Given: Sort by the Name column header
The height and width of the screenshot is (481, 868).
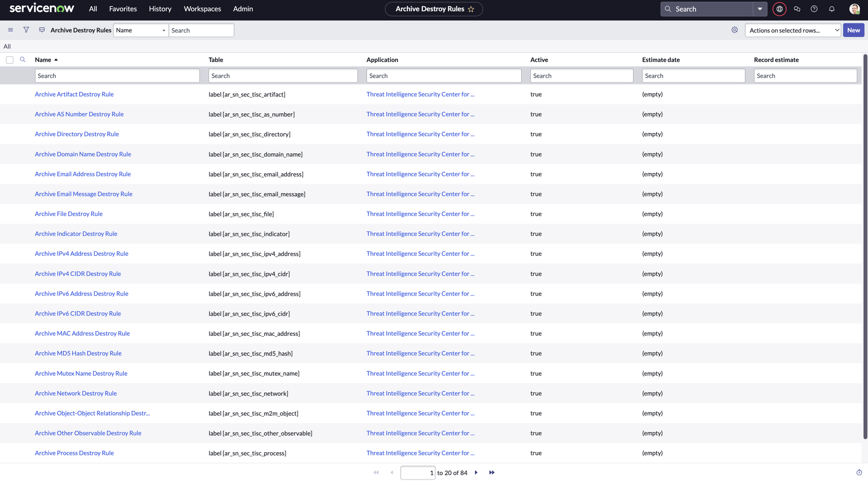Looking at the screenshot, I should pyautogui.click(x=43, y=60).
